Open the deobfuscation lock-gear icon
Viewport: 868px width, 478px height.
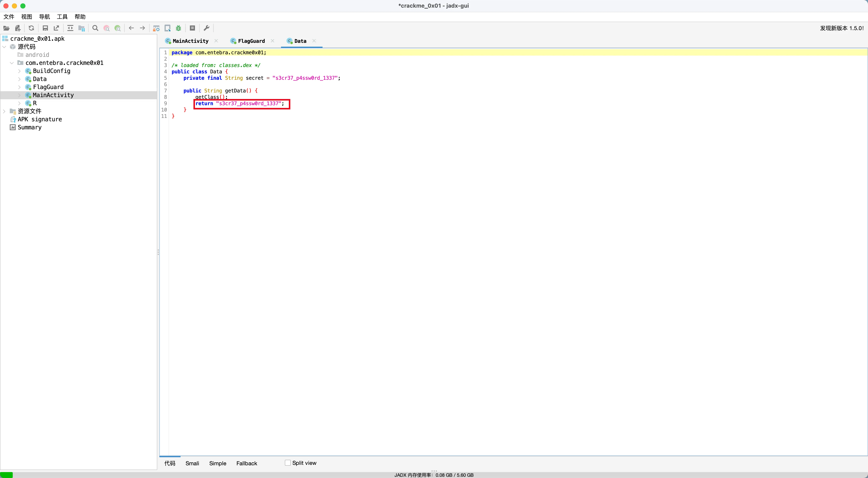coord(156,28)
